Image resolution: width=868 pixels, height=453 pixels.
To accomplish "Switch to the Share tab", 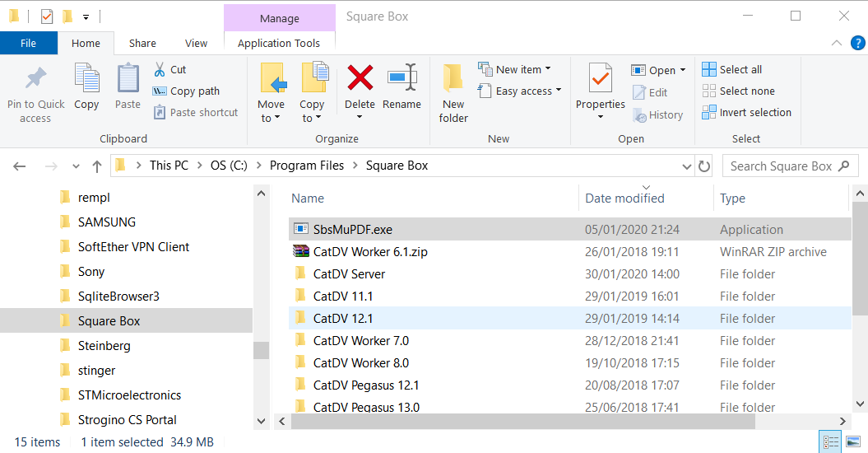I will point(142,43).
